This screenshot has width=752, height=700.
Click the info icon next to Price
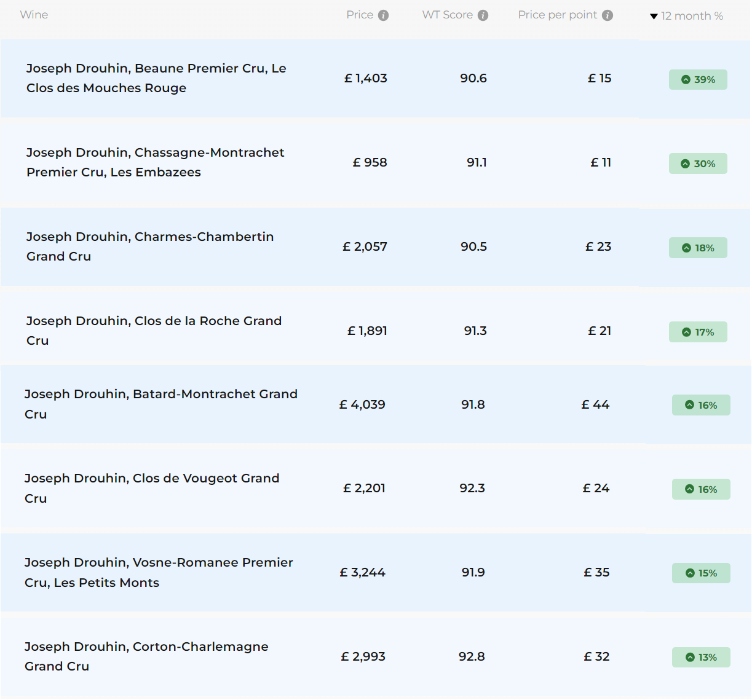point(383,15)
